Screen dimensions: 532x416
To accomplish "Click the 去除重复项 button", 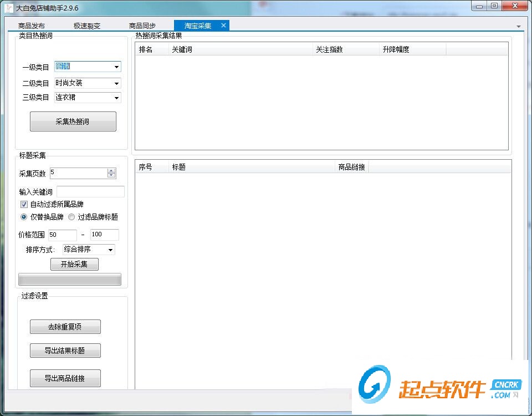I will [x=65, y=327].
